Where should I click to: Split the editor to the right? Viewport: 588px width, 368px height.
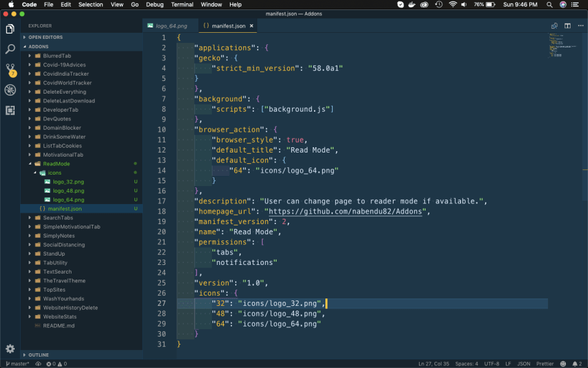(x=567, y=26)
